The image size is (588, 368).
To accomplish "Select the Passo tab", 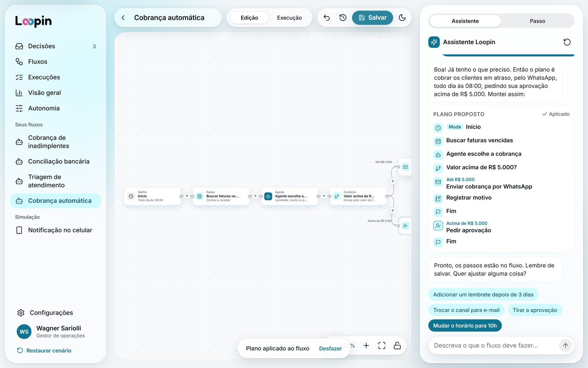I will point(537,21).
